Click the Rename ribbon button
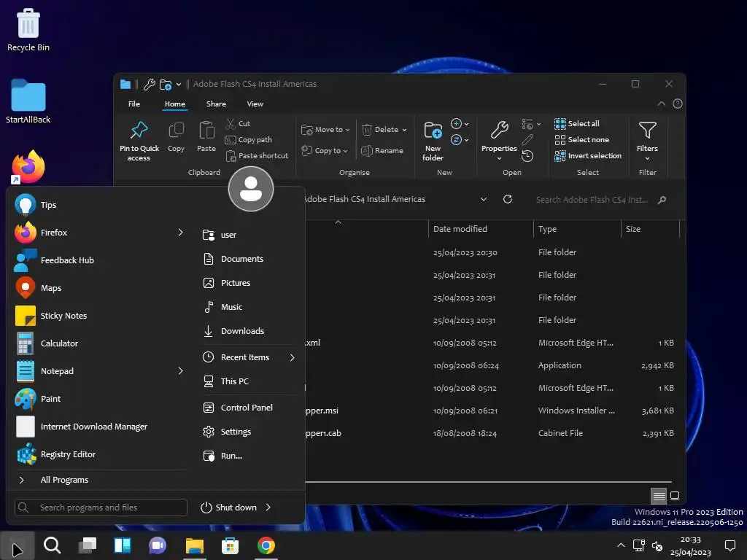Screen dimensions: 747x560 (x=382, y=150)
